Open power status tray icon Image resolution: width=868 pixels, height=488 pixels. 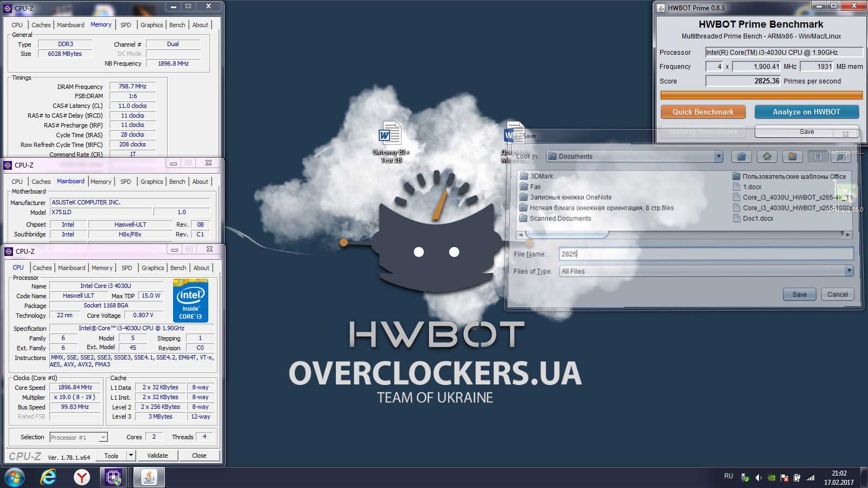(797, 478)
